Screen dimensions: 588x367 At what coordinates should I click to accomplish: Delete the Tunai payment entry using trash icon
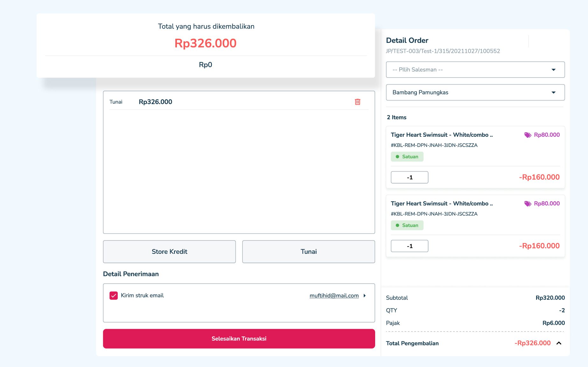(x=358, y=102)
